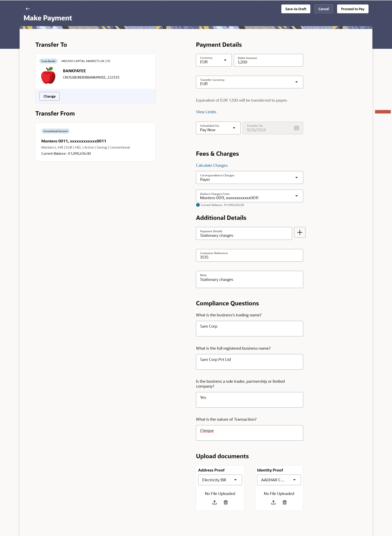The image size is (392, 536).
Task: Click trash icon under Identity Proof
Action: pos(285,502)
